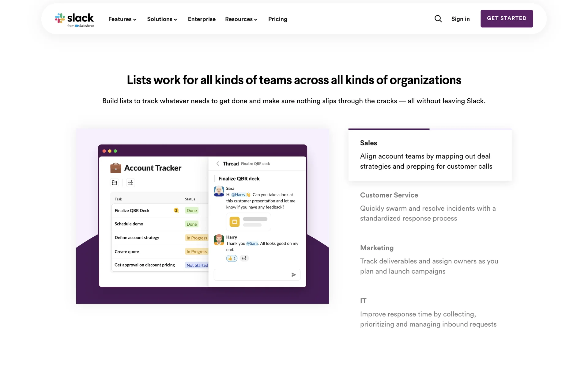Click the send message arrow icon
588x368 pixels.
point(293,275)
